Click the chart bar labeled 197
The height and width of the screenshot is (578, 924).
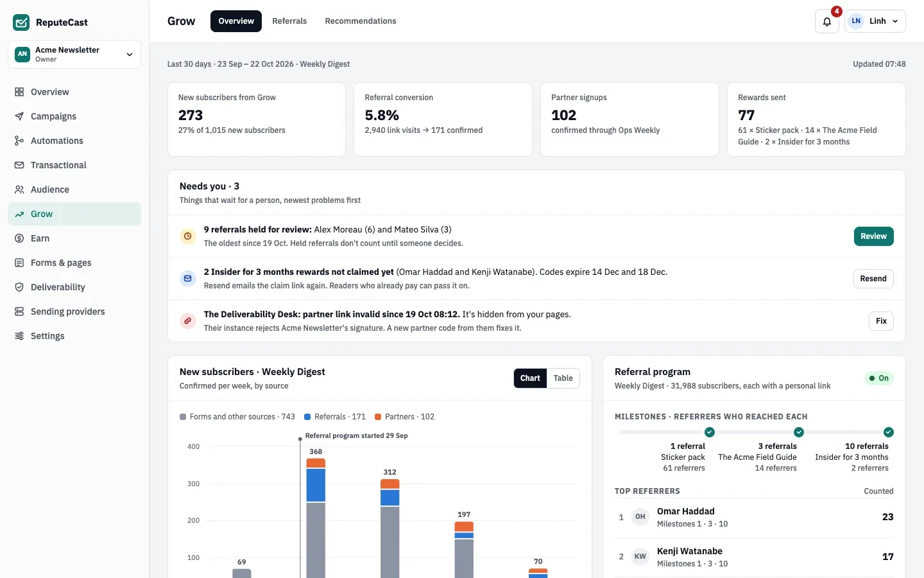pos(464,549)
